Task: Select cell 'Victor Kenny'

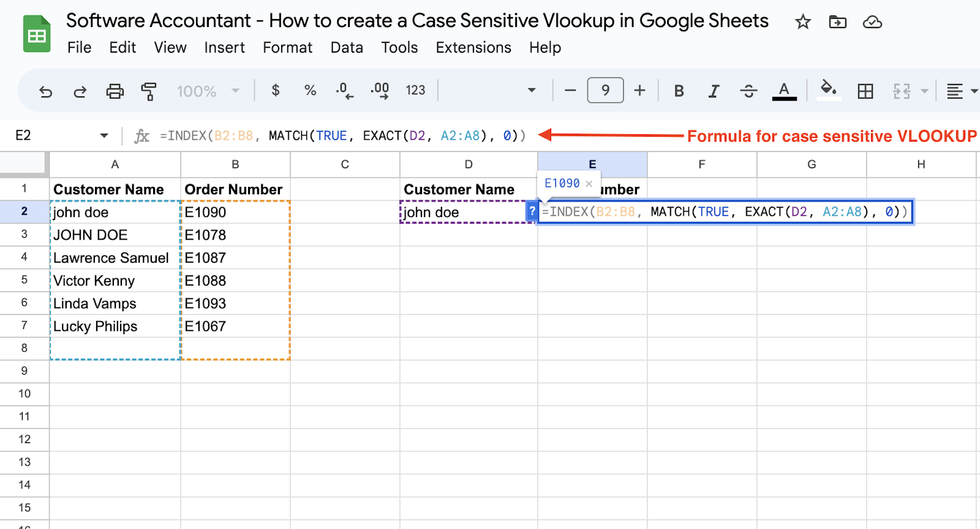Action: point(115,281)
